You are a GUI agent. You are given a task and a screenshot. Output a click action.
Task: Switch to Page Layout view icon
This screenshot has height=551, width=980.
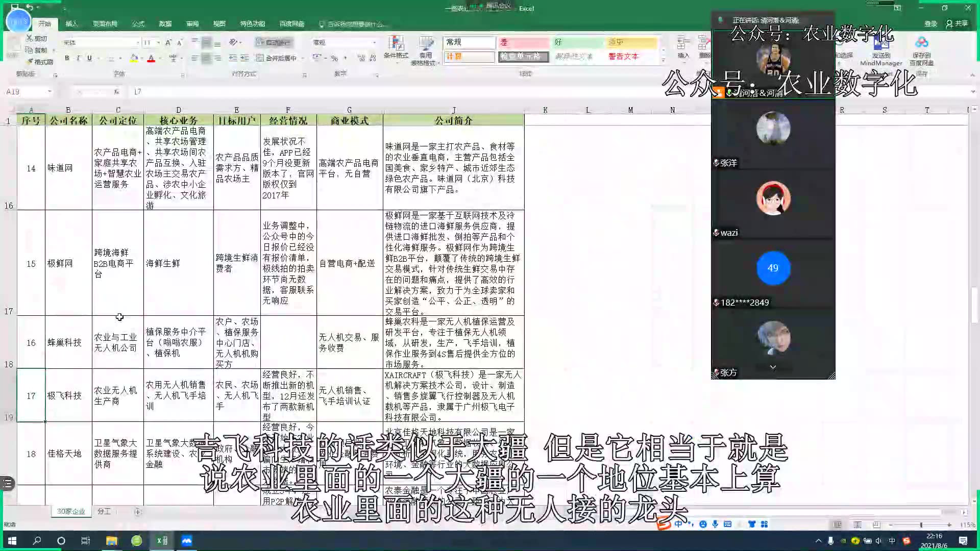pyautogui.click(x=857, y=524)
